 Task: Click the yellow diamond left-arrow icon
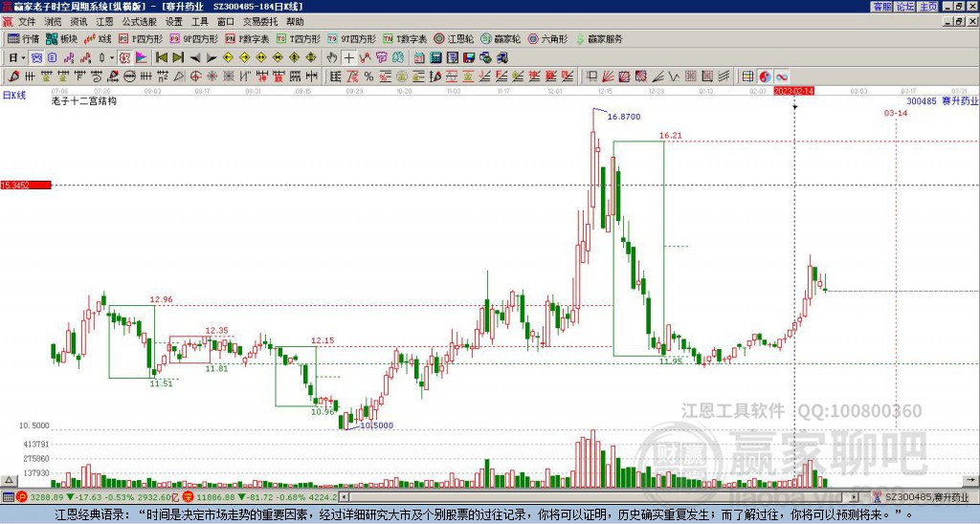click(x=228, y=58)
